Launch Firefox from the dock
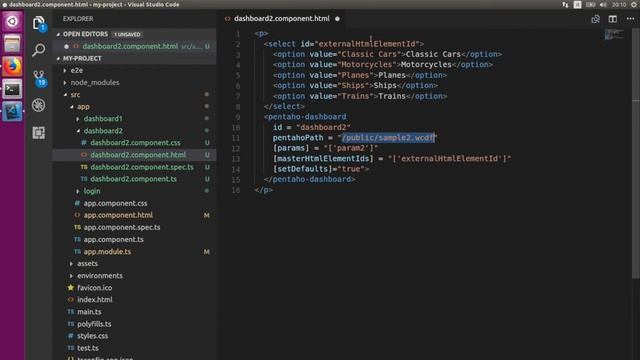The width and height of the screenshot is (640, 360). pyautogui.click(x=12, y=66)
